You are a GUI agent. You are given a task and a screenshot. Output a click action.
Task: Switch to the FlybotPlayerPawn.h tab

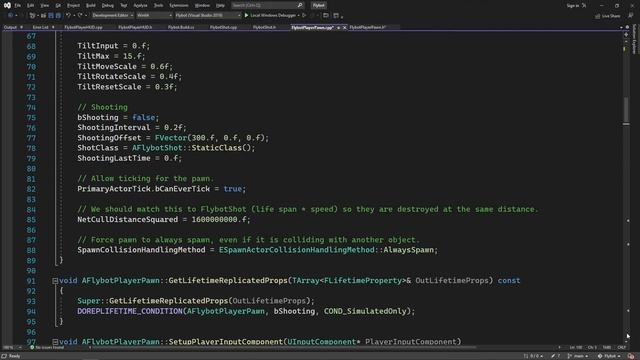[367, 27]
